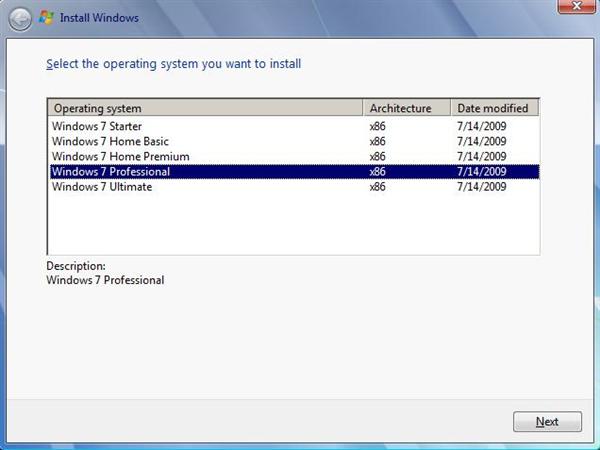The width and height of the screenshot is (600, 450).
Task: Click 7/14/2009 date in Home Basic row
Action: pos(482,142)
